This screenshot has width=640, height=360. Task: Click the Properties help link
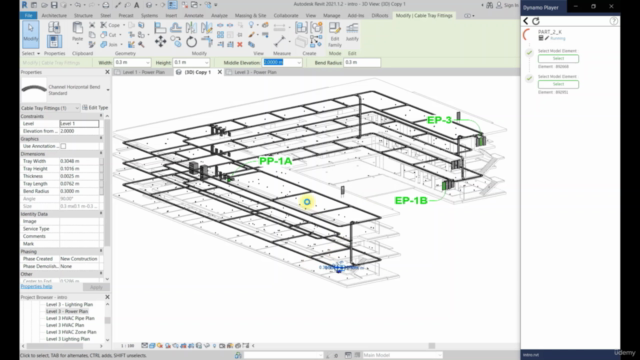coord(36,287)
